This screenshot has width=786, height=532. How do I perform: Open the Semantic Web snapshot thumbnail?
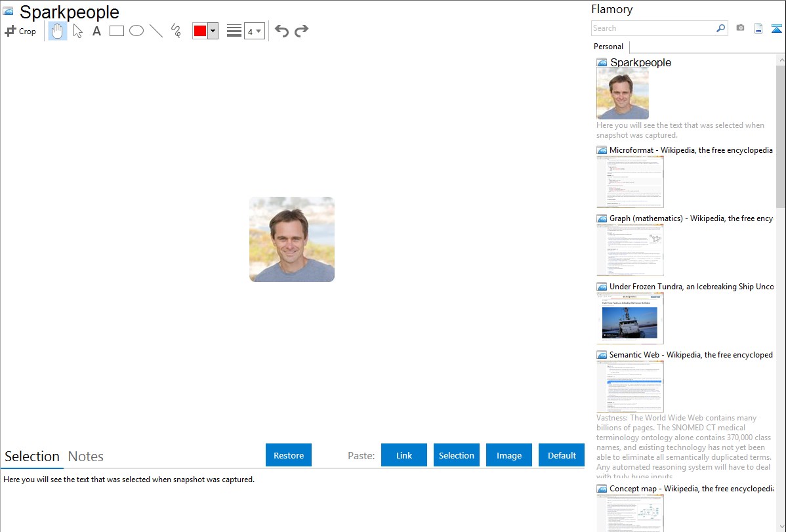[x=630, y=386]
